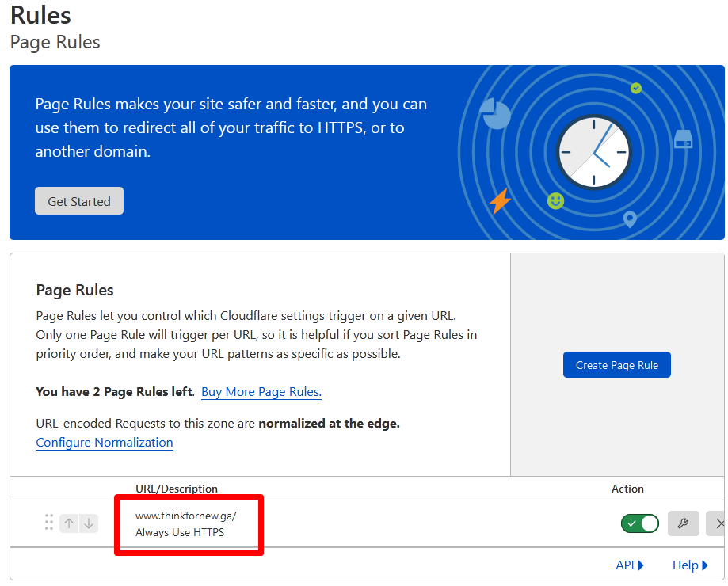Click the Always Use HTTPS description

(x=180, y=532)
